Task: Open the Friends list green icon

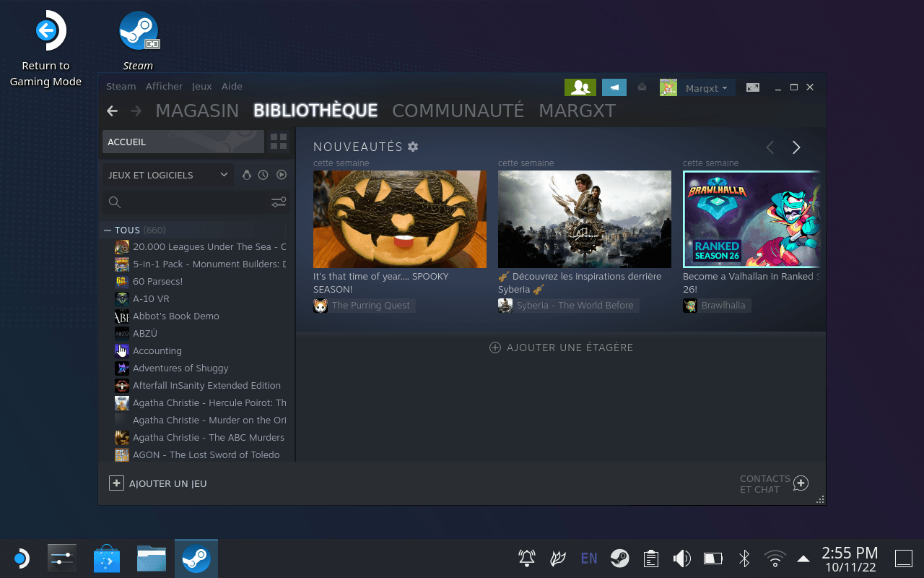Action: pos(580,87)
